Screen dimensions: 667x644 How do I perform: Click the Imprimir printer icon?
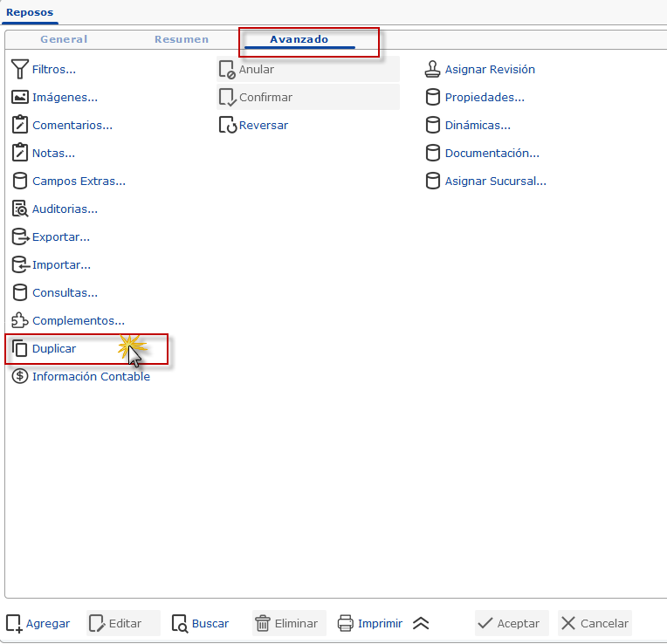pos(345,624)
